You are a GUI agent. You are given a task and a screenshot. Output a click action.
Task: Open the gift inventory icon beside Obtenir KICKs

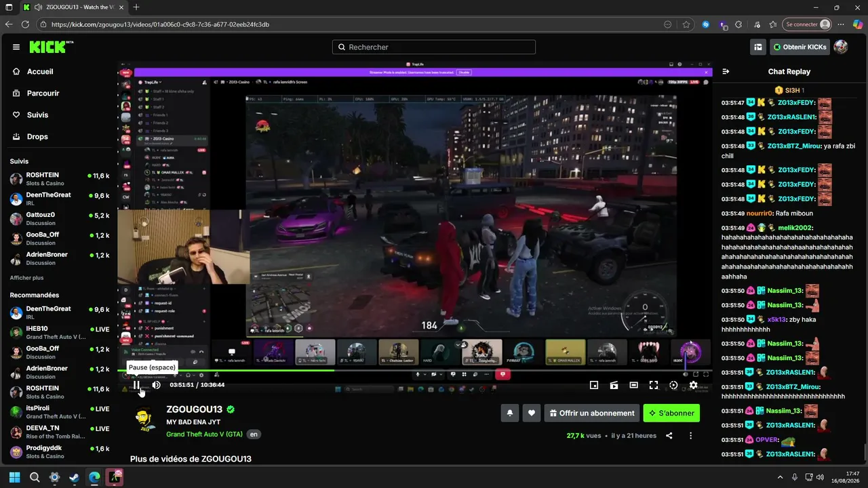click(758, 47)
